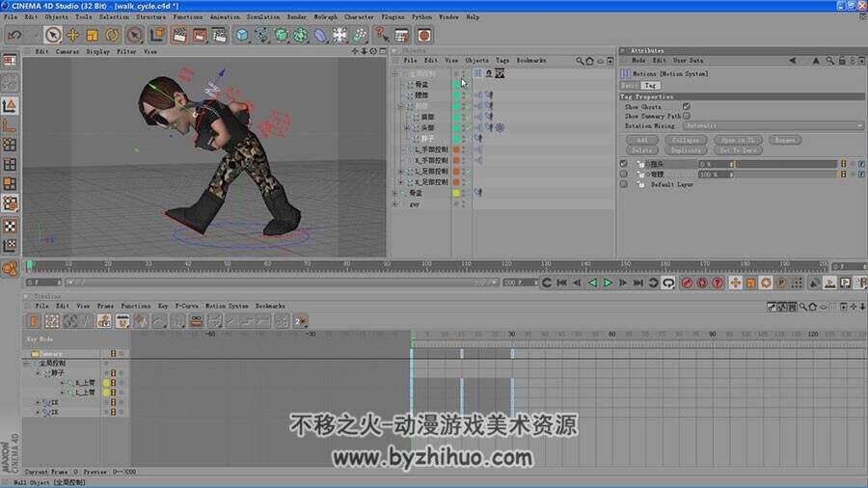Screen dimensions: 868x488
Task: Click the Undo arrow icon
Action: (x=14, y=36)
